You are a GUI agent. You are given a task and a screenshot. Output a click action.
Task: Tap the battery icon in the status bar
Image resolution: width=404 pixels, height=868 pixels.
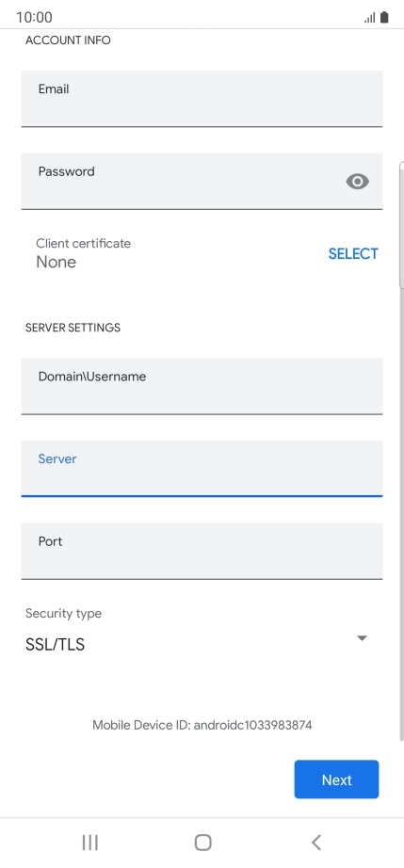click(x=384, y=17)
